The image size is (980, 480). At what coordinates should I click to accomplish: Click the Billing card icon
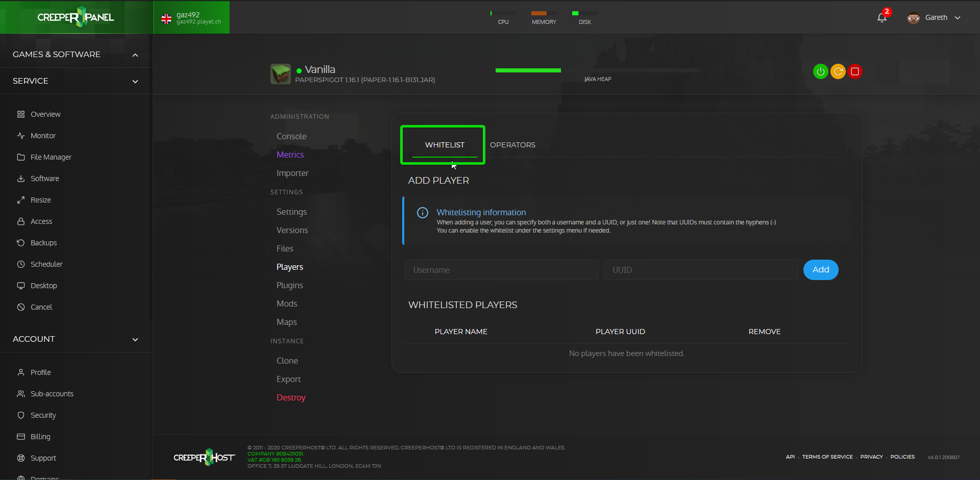coord(21,437)
